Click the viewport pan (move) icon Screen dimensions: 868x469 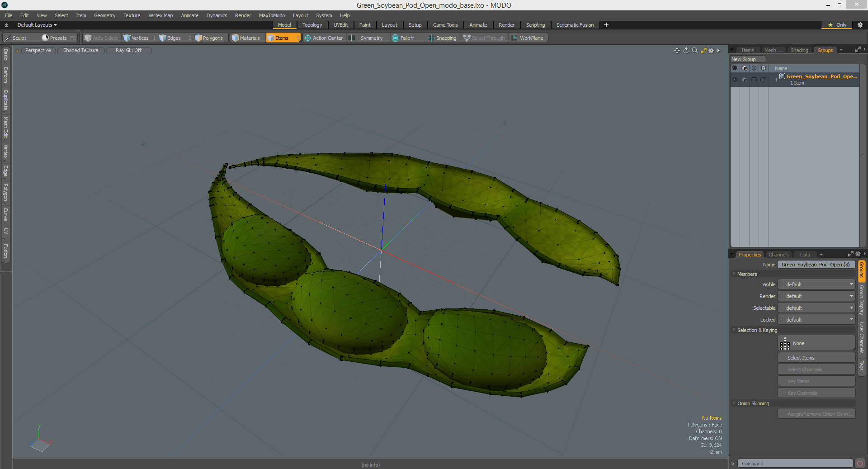coord(677,51)
